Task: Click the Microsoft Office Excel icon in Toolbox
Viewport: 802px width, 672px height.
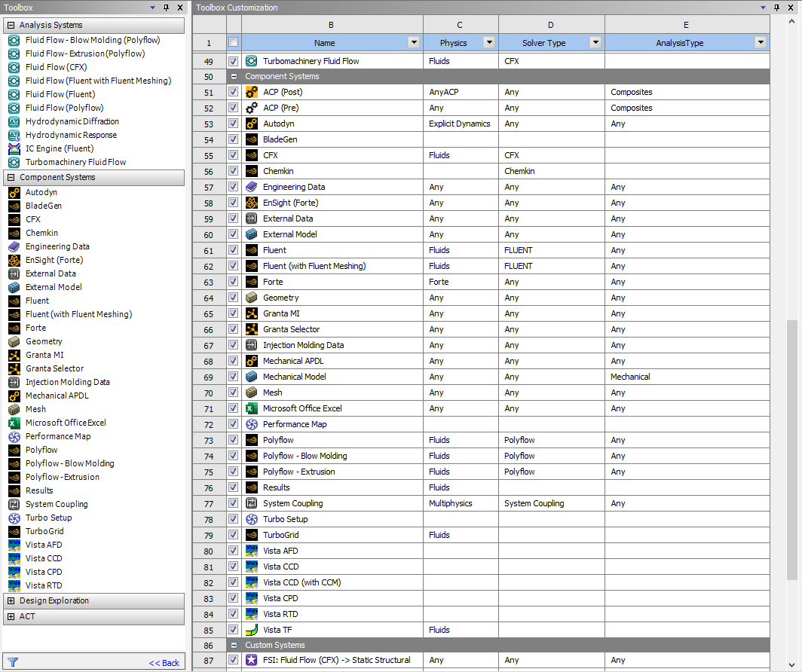Action: (14, 423)
